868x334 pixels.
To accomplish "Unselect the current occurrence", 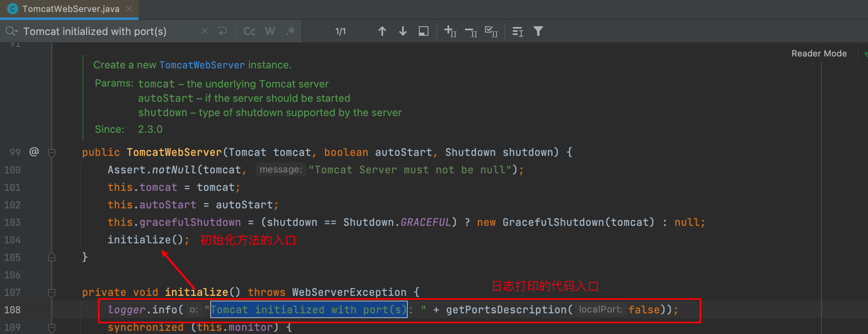I will pos(471,31).
